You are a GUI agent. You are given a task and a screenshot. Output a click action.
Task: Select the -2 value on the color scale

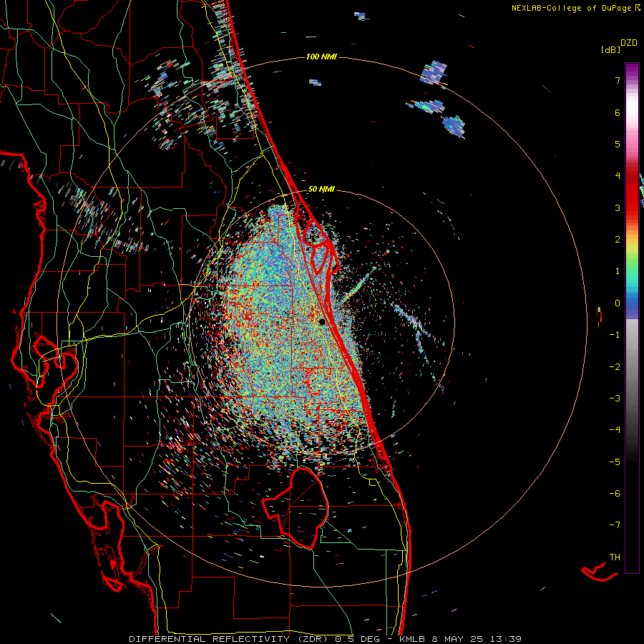(x=615, y=367)
